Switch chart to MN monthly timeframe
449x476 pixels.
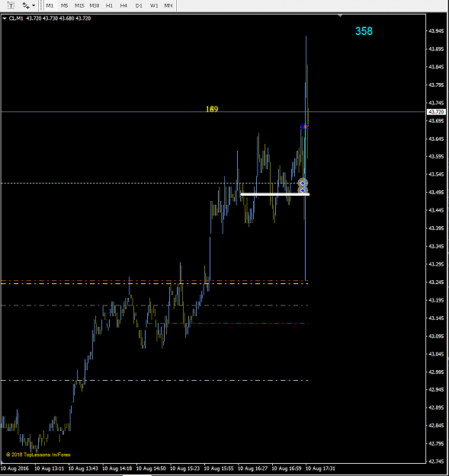tap(168, 5)
